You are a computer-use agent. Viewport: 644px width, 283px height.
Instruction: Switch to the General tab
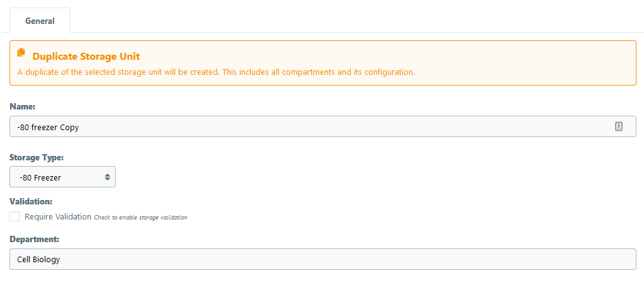[x=40, y=21]
